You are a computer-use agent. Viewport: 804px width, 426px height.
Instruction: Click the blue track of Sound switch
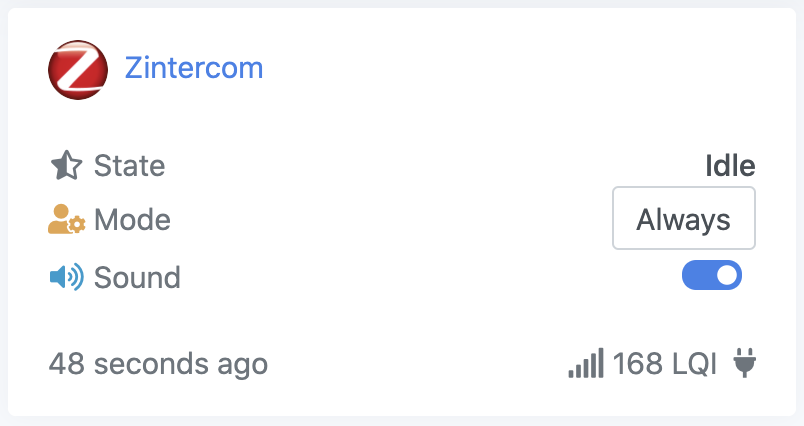[x=698, y=275]
